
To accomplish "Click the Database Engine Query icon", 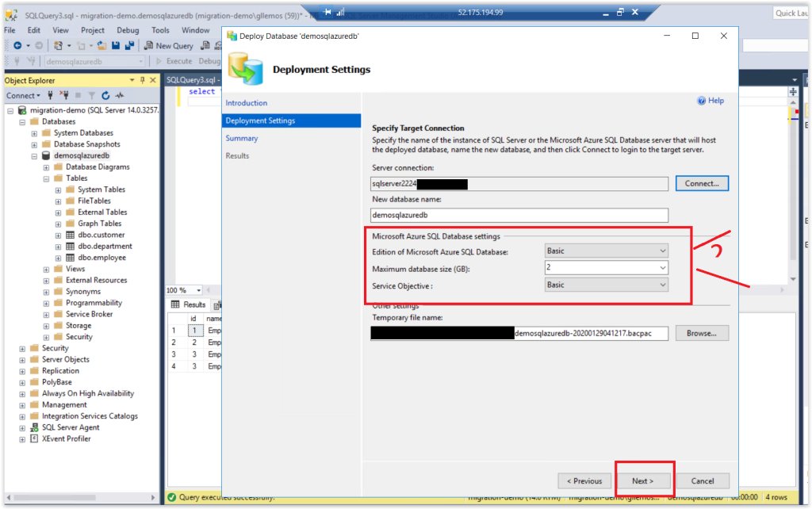I will point(205,45).
